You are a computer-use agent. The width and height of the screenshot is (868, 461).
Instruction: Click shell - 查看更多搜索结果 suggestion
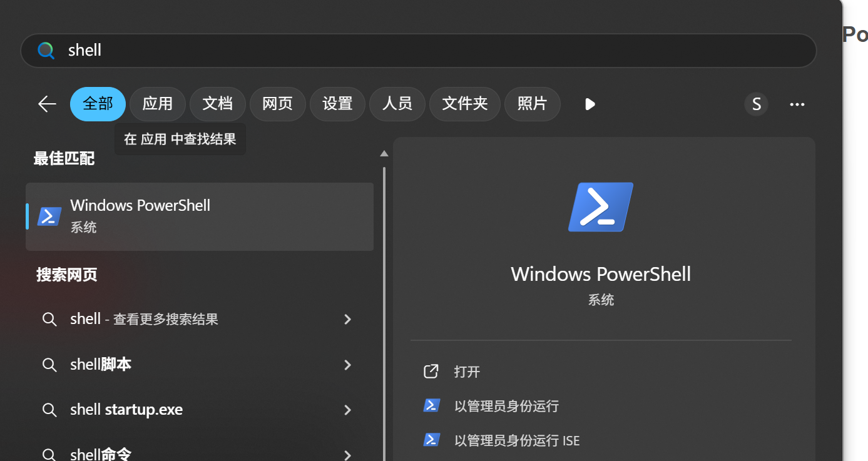coord(200,319)
